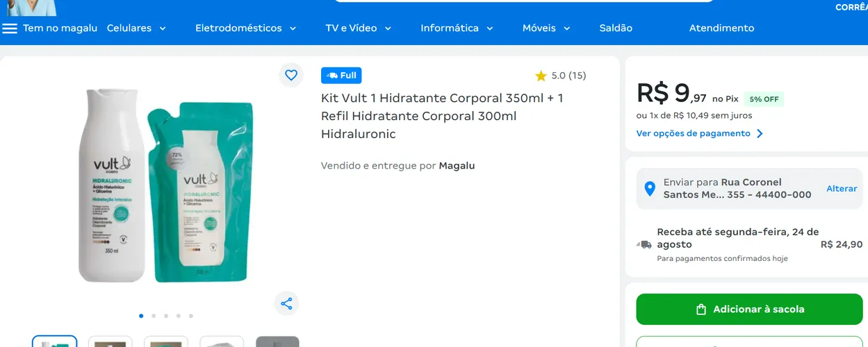Select the second carousel dot indicator
The height and width of the screenshot is (347, 868).
(x=154, y=316)
